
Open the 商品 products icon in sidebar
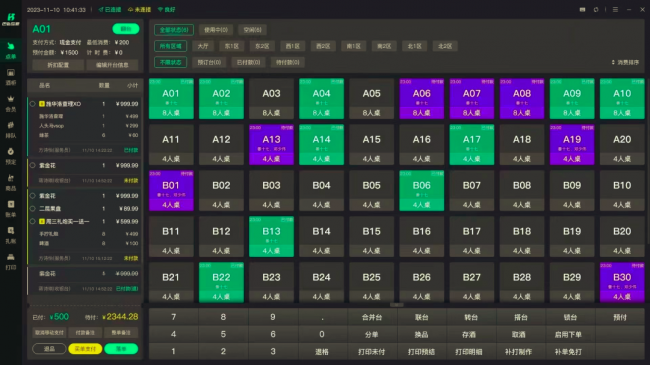(x=11, y=182)
